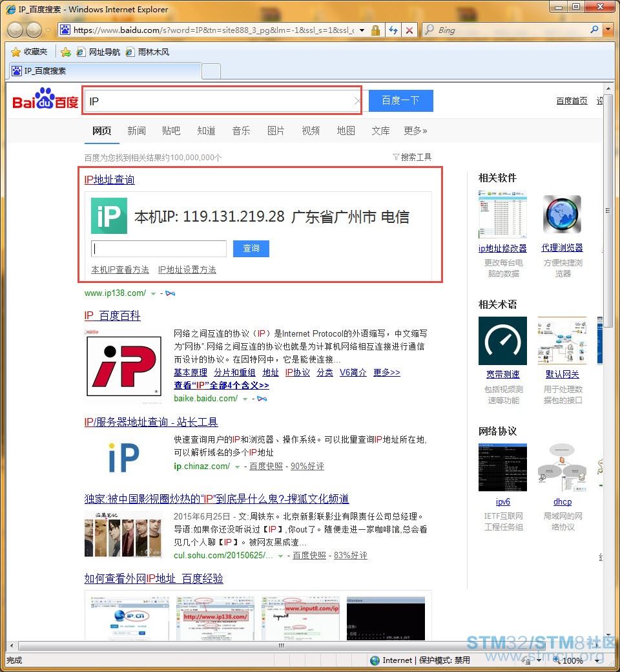Click the add to favorites bar icon

[x=66, y=52]
